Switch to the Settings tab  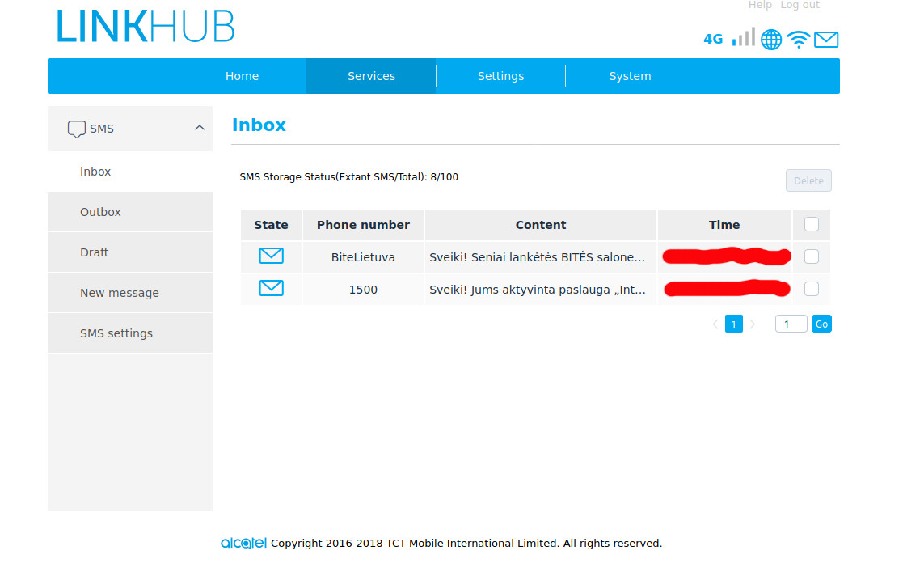pos(501,76)
